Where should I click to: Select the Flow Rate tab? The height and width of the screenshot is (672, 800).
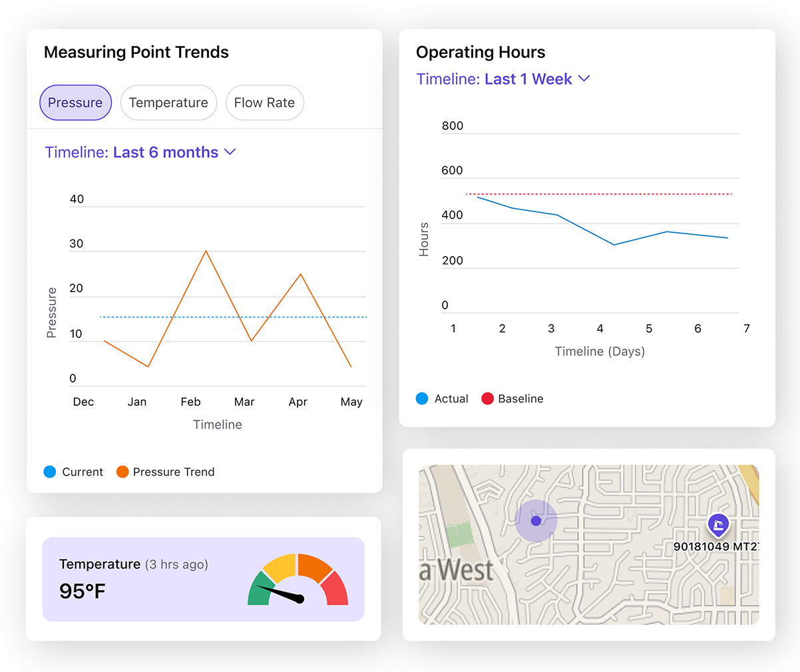264,102
